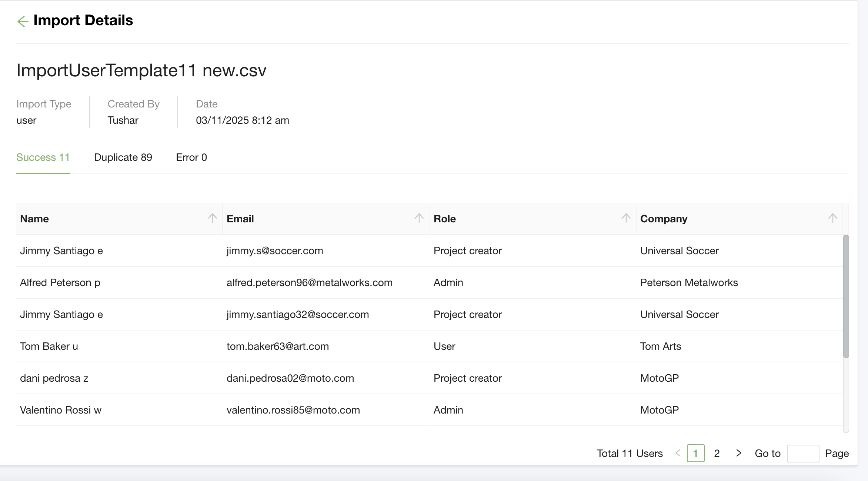Image resolution: width=868 pixels, height=481 pixels.
Task: Click the table vertical scrollbar
Action: pyautogui.click(x=846, y=296)
